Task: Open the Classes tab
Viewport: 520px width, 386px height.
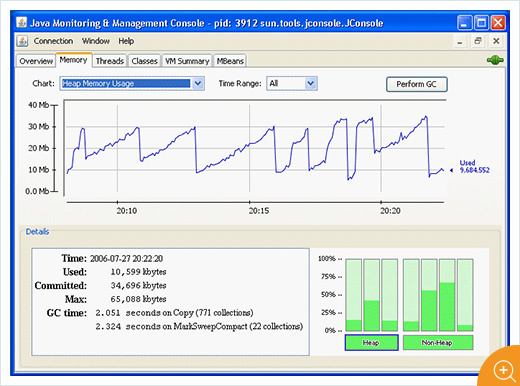Action: coord(144,61)
